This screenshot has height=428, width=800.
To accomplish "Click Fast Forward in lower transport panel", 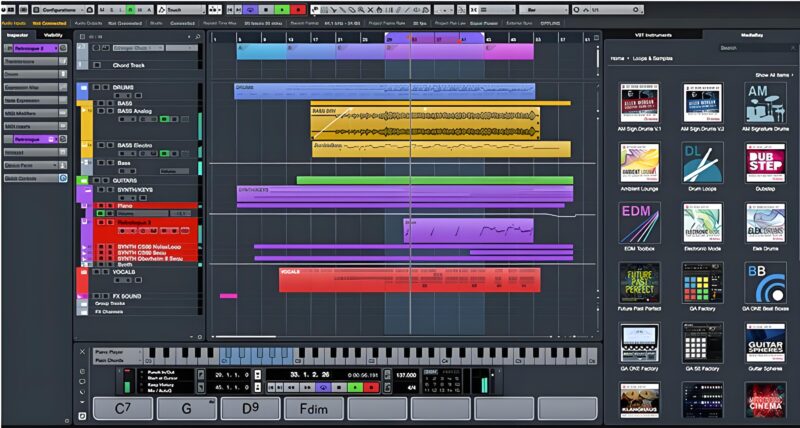I will click(x=308, y=387).
